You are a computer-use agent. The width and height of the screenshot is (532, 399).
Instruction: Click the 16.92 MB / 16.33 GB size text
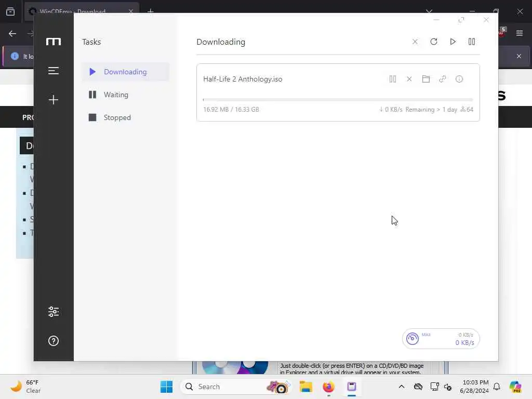[x=231, y=110]
